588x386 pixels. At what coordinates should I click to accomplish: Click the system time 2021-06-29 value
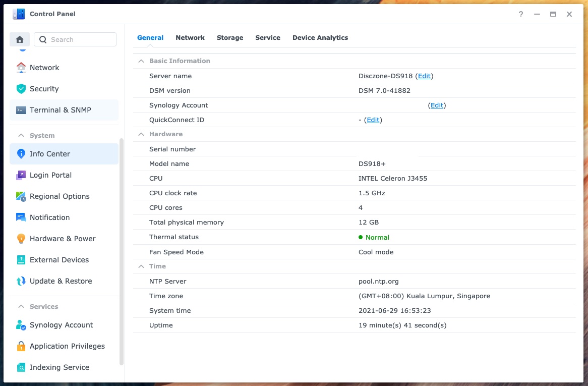pos(394,311)
